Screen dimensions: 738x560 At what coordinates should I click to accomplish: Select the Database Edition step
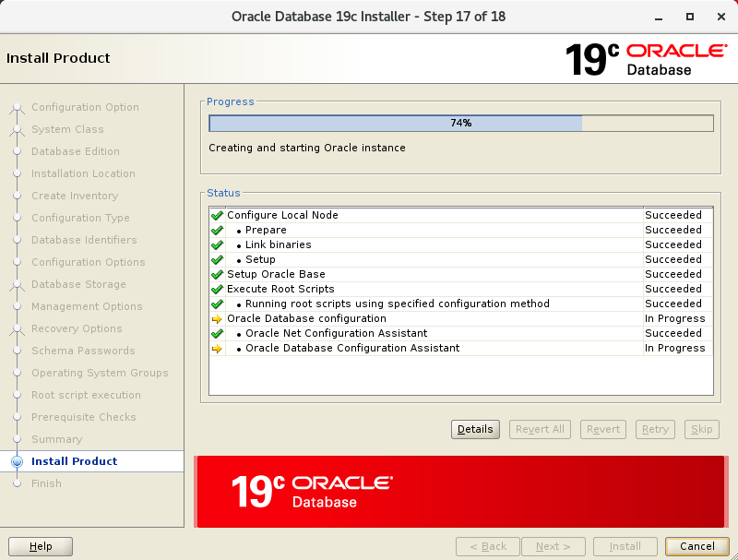tap(76, 151)
